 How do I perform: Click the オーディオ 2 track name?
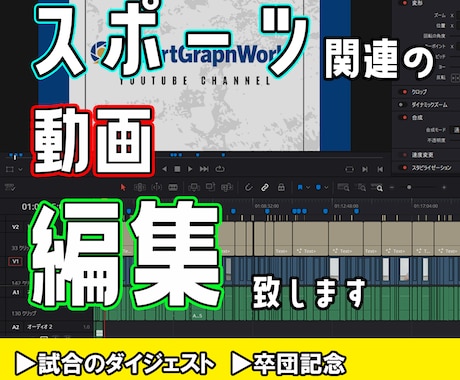(x=40, y=327)
